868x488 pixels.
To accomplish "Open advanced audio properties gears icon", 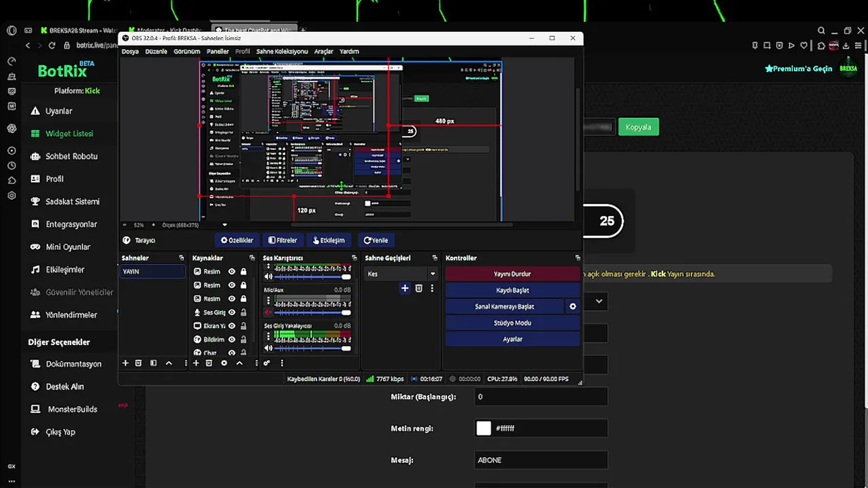I will coord(267,363).
